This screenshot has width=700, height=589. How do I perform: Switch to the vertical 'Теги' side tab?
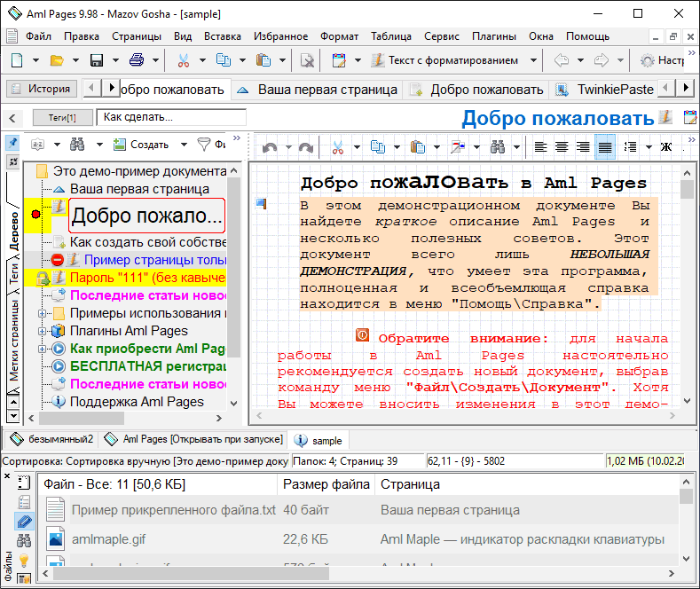pyautogui.click(x=13, y=273)
